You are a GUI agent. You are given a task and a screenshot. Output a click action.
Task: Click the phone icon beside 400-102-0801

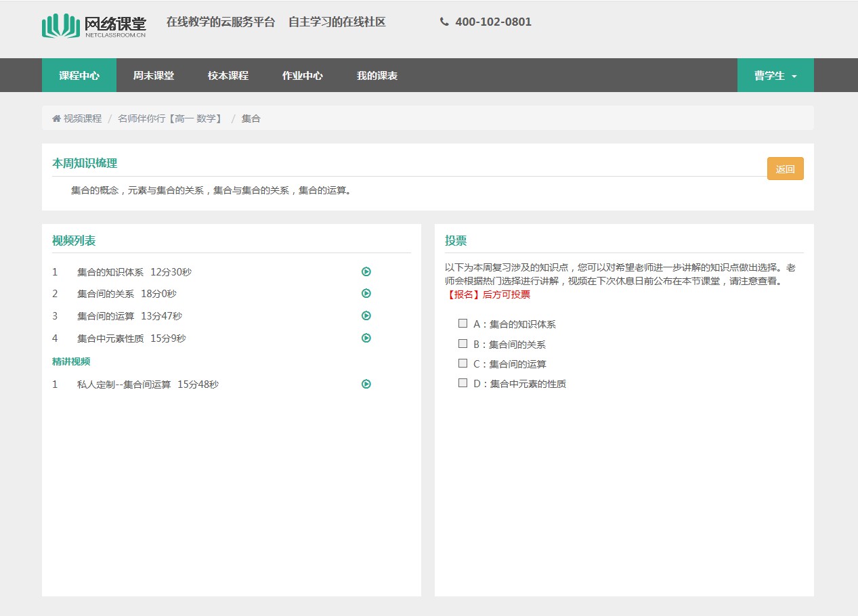click(444, 22)
